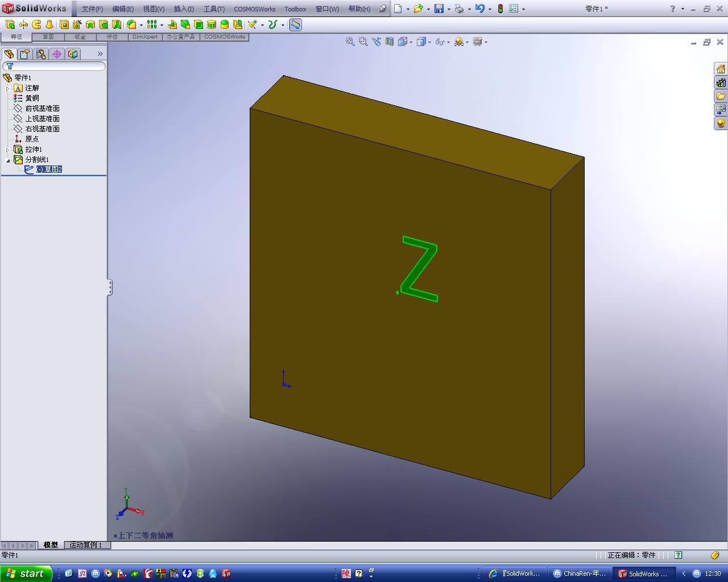Viewport: 728px width, 582px height.
Task: Switch to the 运动算例 1 bottom tab
Action: (x=86, y=545)
